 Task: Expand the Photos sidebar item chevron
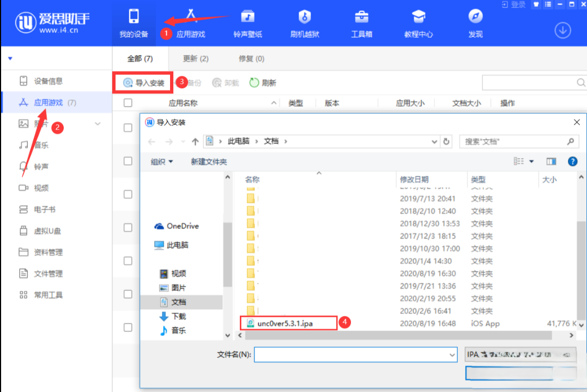click(98, 124)
